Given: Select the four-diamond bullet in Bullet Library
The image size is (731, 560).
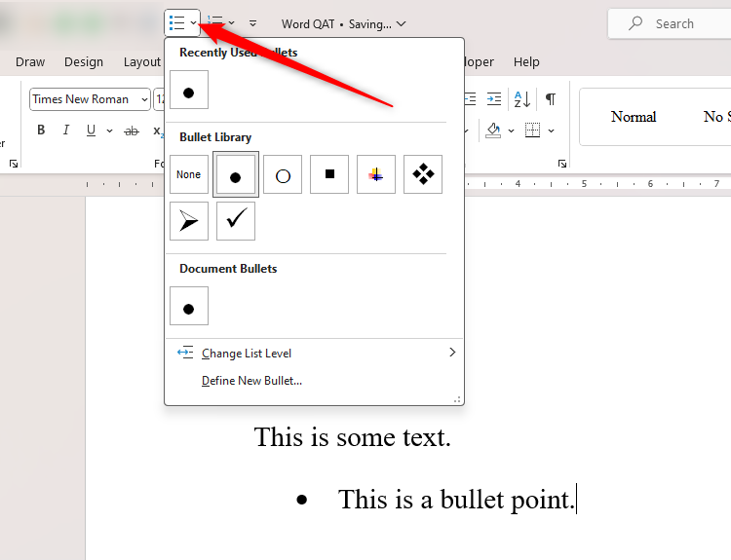Looking at the screenshot, I should pyautogui.click(x=423, y=174).
